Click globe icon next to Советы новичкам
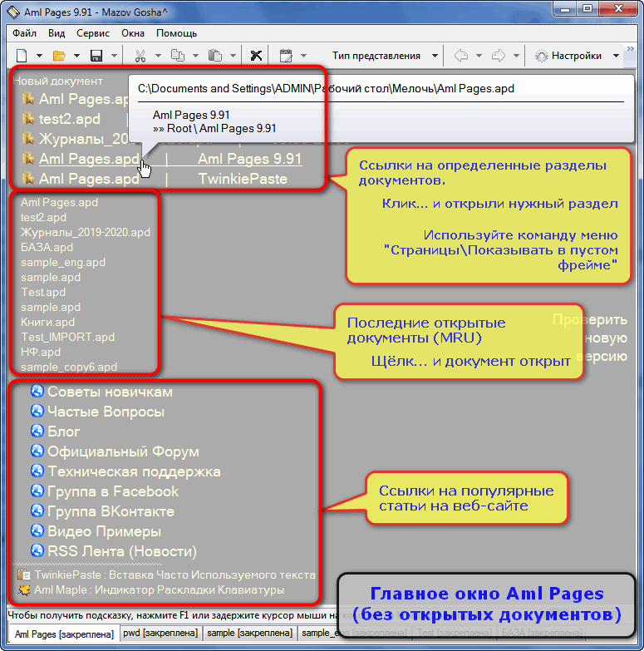The height and width of the screenshot is (651, 644). pos(37,391)
